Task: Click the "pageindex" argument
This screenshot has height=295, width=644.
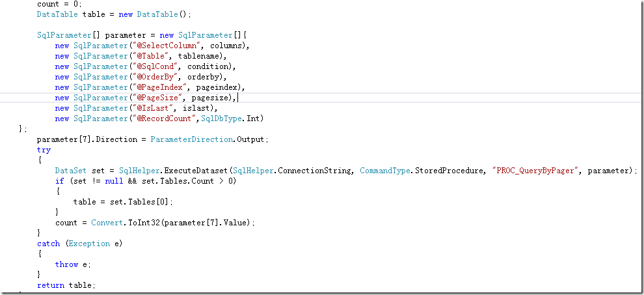Action: pos(217,87)
